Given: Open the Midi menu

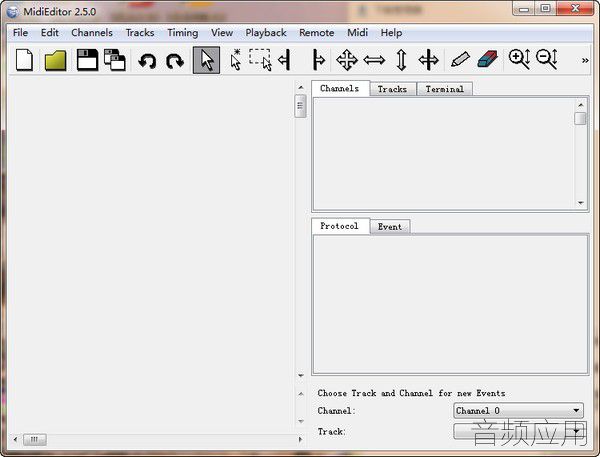Looking at the screenshot, I should tap(357, 33).
